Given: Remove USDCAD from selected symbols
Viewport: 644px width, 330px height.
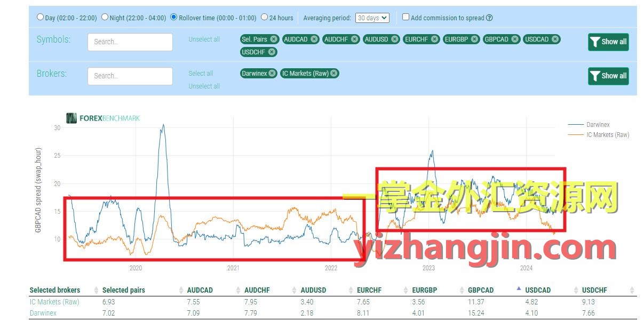Looking at the screenshot, I should point(555,39).
